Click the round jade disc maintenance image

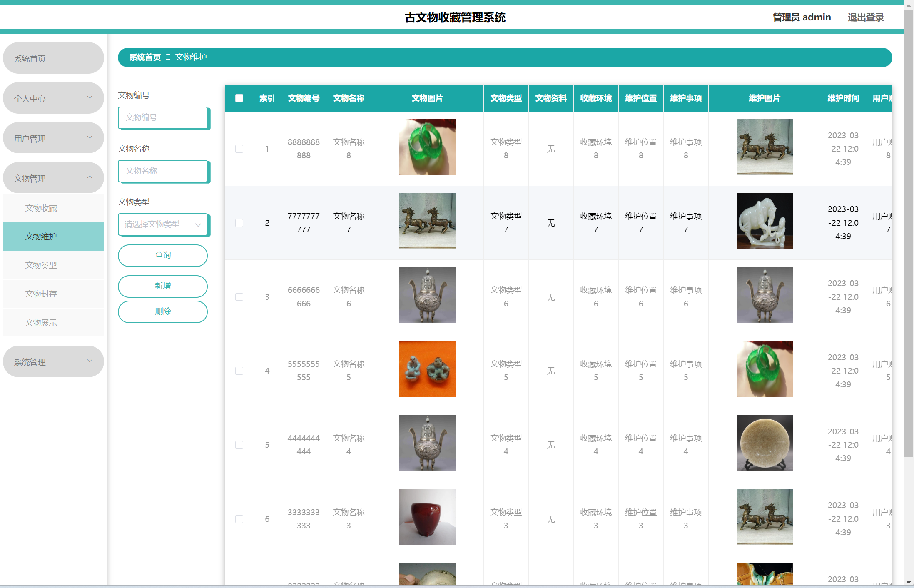pos(764,443)
